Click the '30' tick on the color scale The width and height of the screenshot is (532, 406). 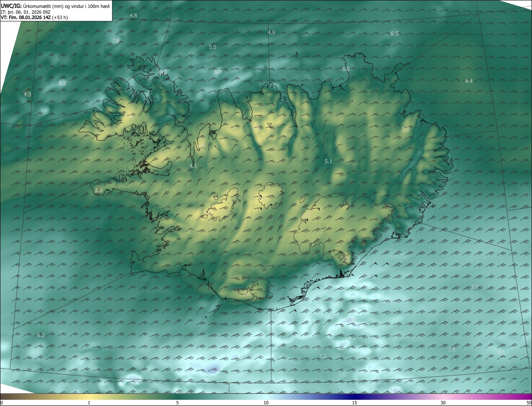tap(443, 403)
